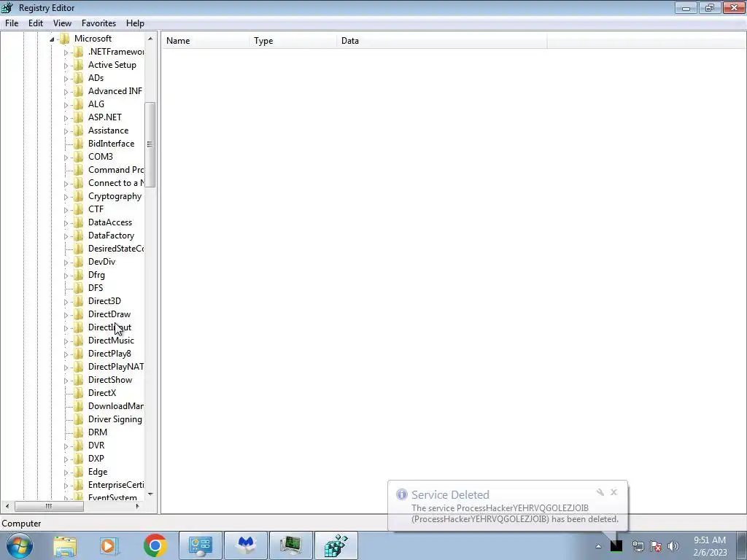Close the Service Deleted notification
The image size is (747, 560).
click(614, 492)
